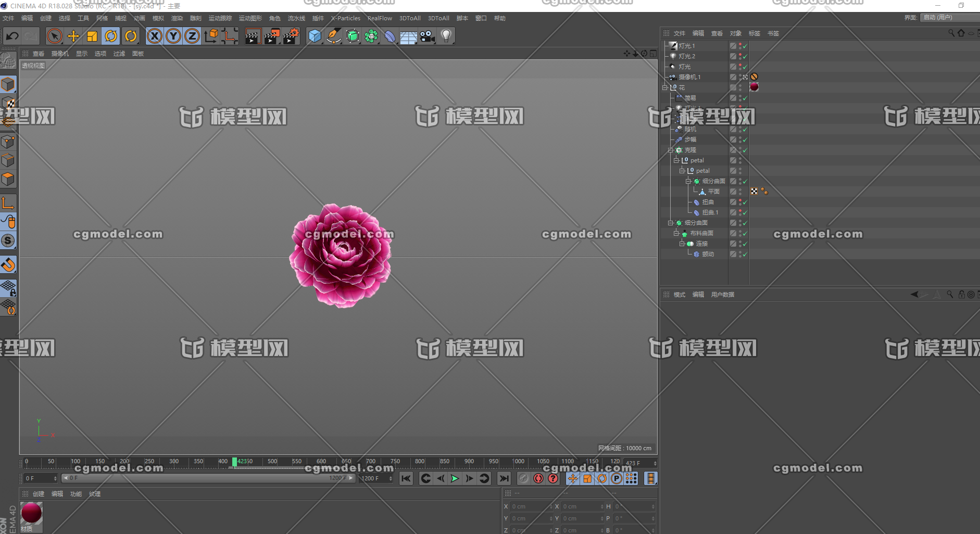The height and width of the screenshot is (534, 980).
Task: Collapse the 克隆 cloner object
Action: coord(671,150)
